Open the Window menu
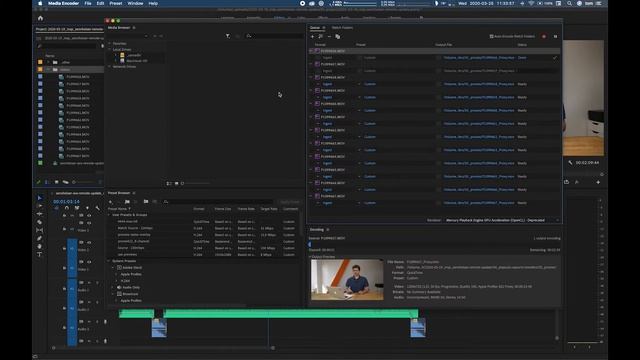Viewport: 640px width, 360px height. (135, 3)
